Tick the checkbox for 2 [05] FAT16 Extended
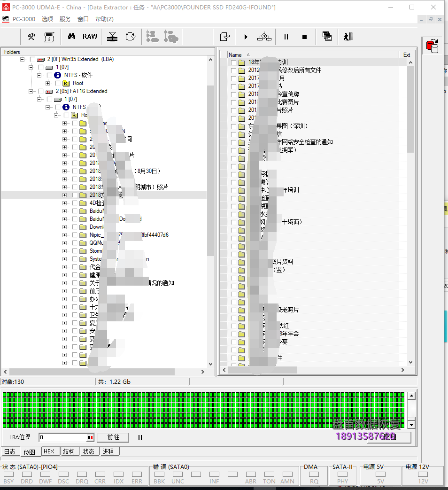448x490 pixels. [x=41, y=91]
